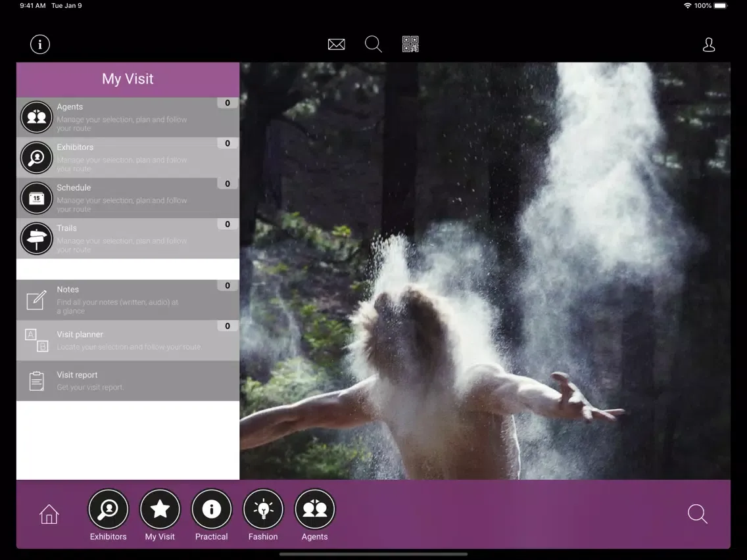The height and width of the screenshot is (560, 747).
Task: Select the Trails row title
Action: (x=66, y=228)
